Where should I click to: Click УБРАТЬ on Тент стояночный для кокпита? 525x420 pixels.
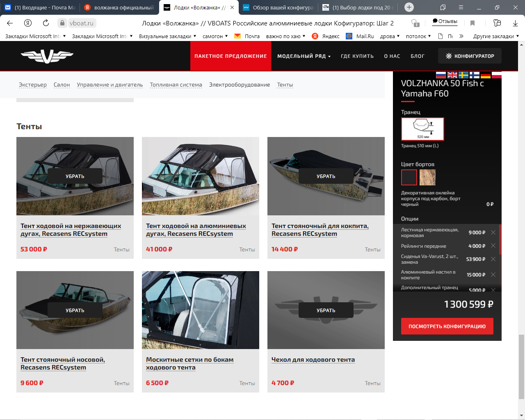click(326, 176)
